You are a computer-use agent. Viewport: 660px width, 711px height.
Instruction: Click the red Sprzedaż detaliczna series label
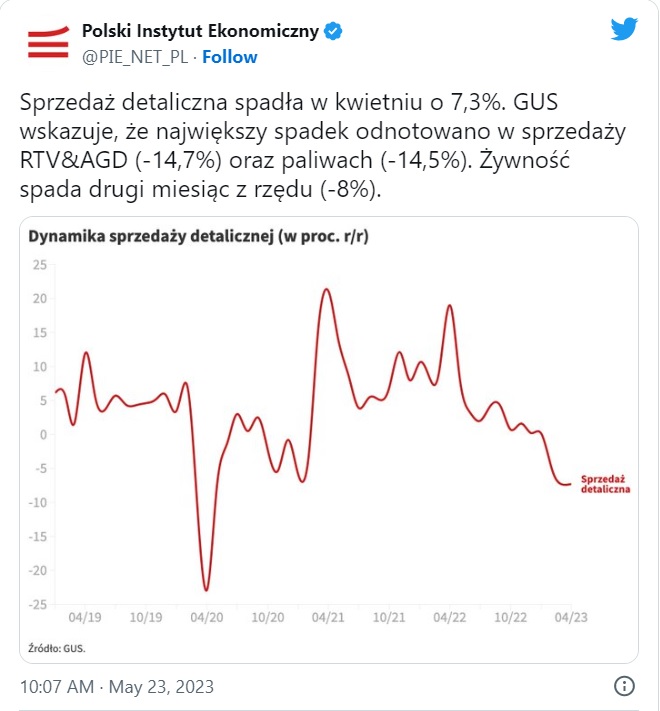click(x=605, y=485)
